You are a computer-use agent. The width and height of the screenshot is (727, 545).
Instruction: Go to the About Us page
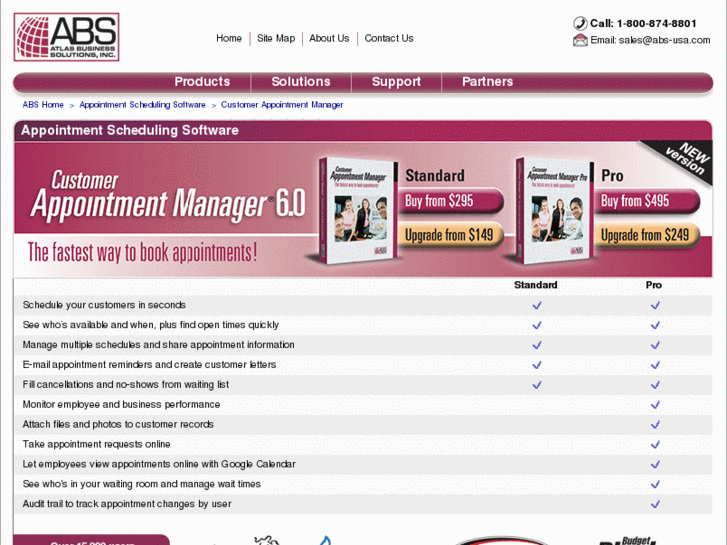[x=329, y=38]
